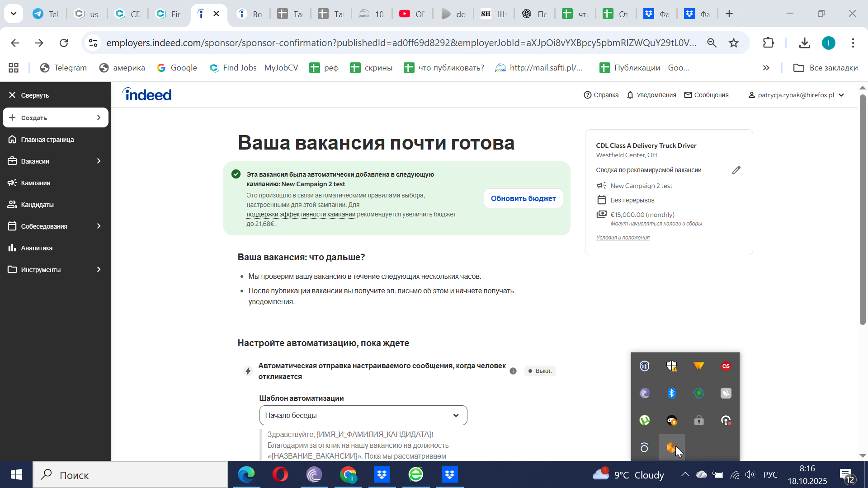Open the Начало беседы template dropdown
868x488 pixels.
(x=363, y=415)
